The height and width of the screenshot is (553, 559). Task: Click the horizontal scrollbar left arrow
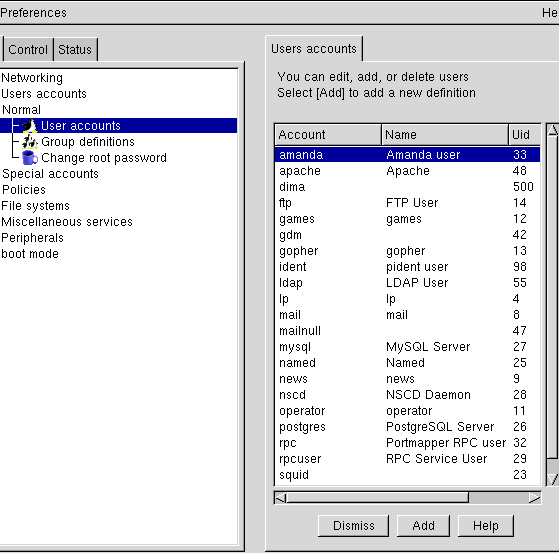(x=281, y=498)
